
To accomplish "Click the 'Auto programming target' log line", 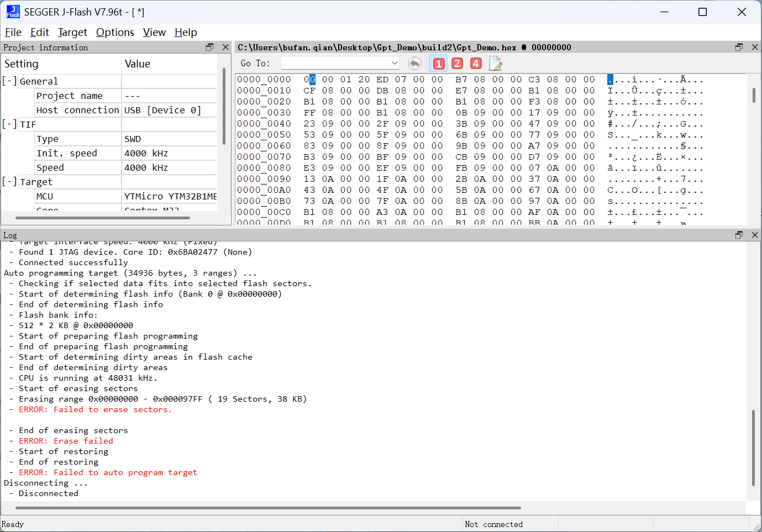I will [x=130, y=273].
